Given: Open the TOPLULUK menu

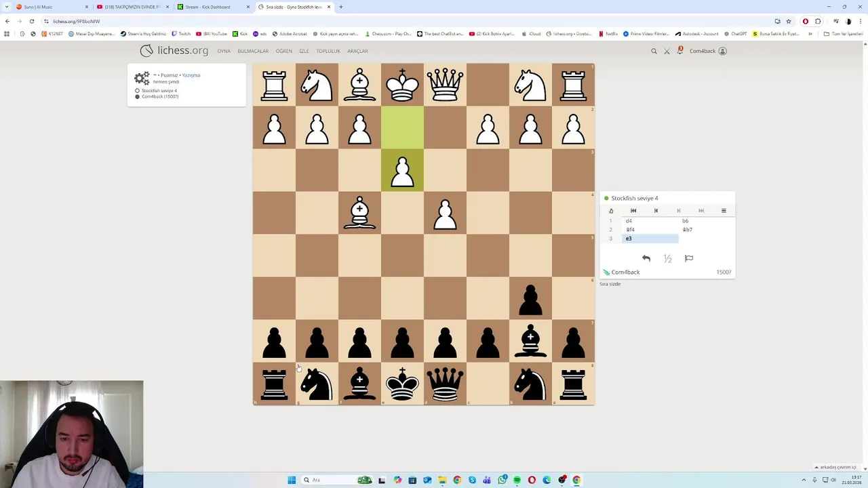Looking at the screenshot, I should (x=328, y=51).
